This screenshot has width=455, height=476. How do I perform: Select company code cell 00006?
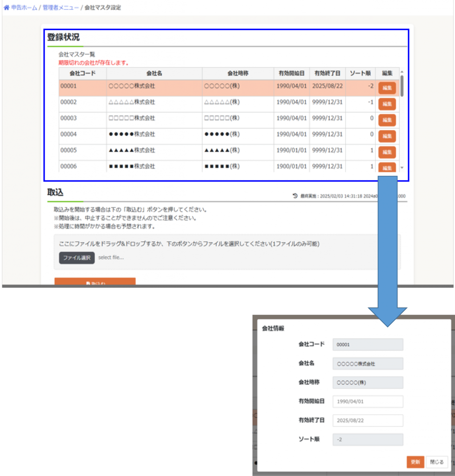click(83, 166)
